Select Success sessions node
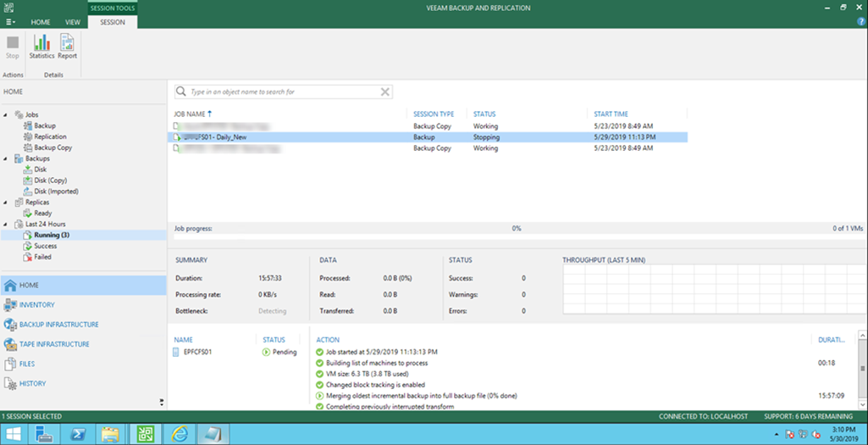 (x=46, y=246)
